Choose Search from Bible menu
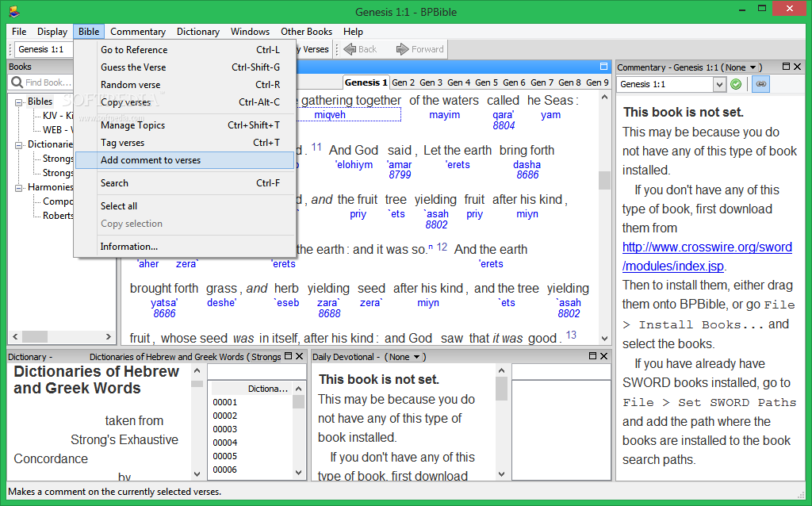Image resolution: width=812 pixels, height=506 pixels. tap(185, 183)
